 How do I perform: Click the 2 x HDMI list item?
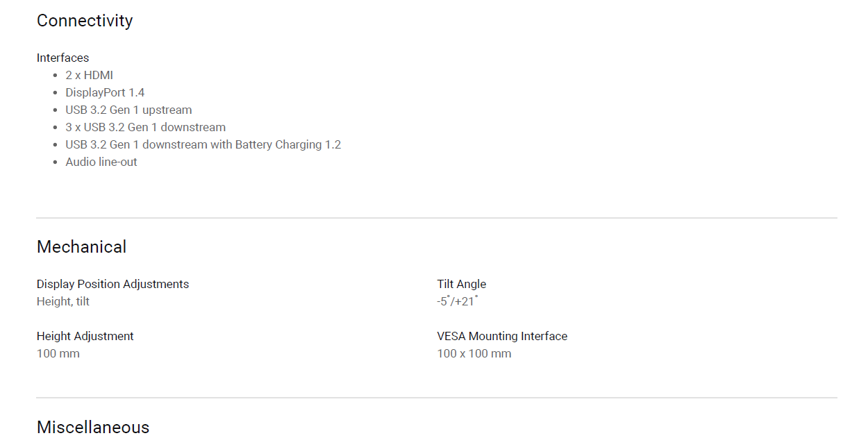[90, 75]
